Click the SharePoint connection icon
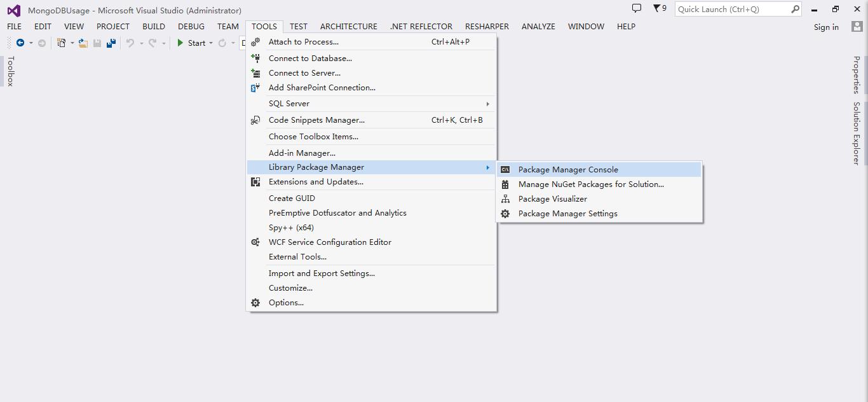The width and height of the screenshot is (868, 402). point(255,88)
